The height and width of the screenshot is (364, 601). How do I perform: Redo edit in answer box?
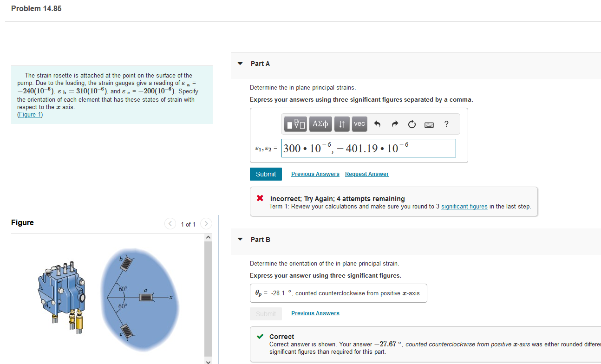[395, 124]
